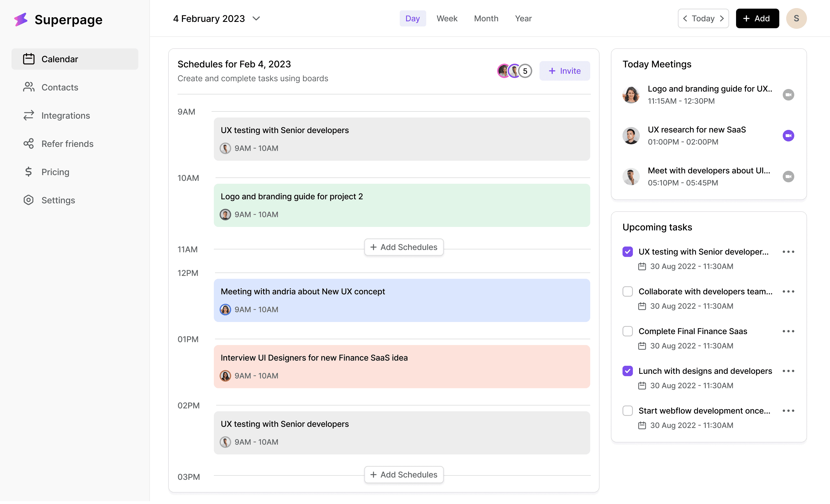
Task: Expand the date navigation dropdown arrow
Action: click(256, 18)
